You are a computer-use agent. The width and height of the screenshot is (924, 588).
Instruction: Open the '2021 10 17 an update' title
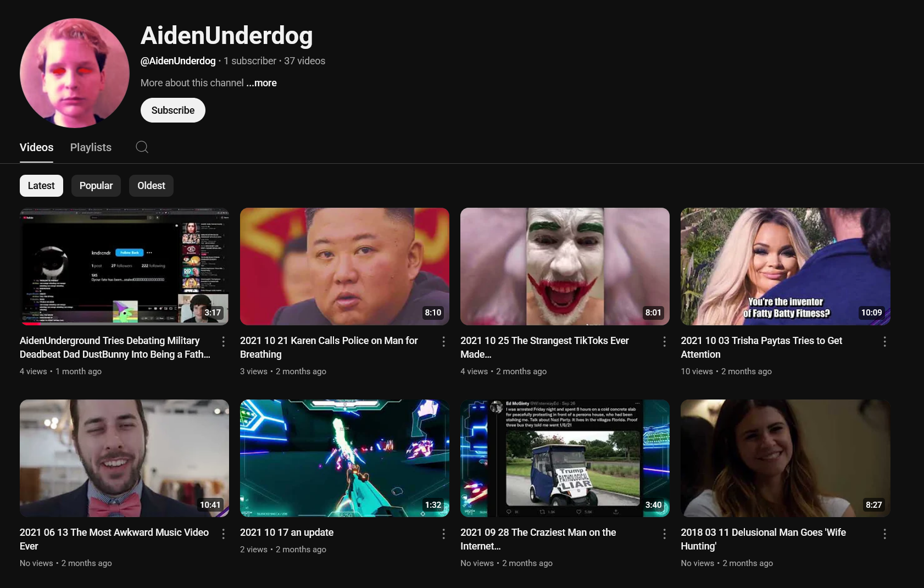pyautogui.click(x=287, y=532)
